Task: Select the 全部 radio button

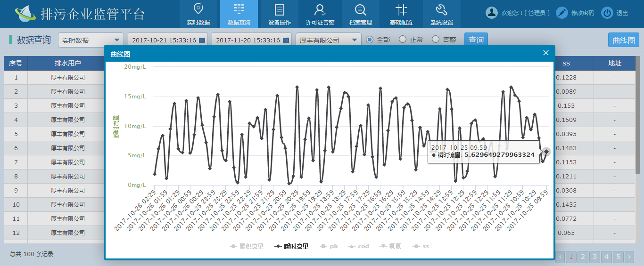Action: pyautogui.click(x=370, y=40)
